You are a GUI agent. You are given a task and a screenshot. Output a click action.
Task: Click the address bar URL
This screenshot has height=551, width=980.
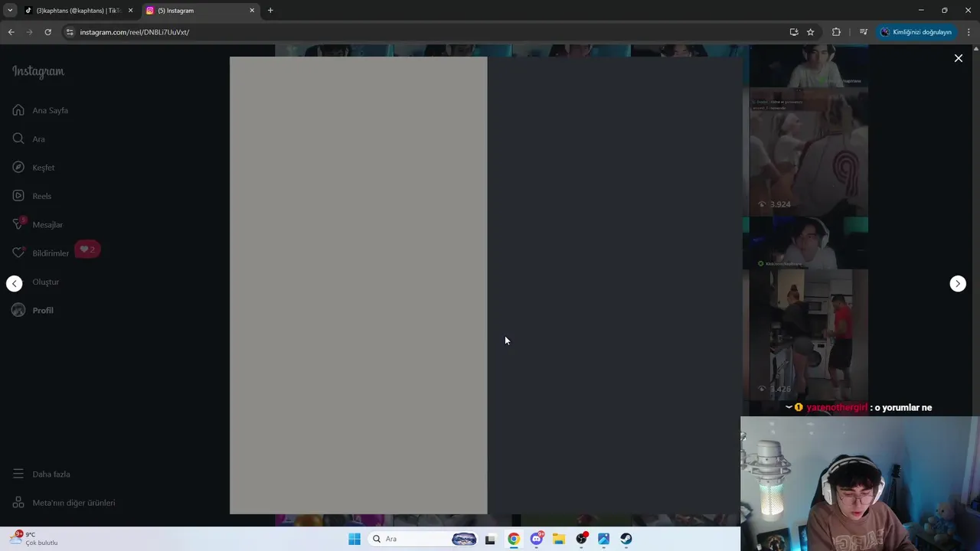coord(135,32)
